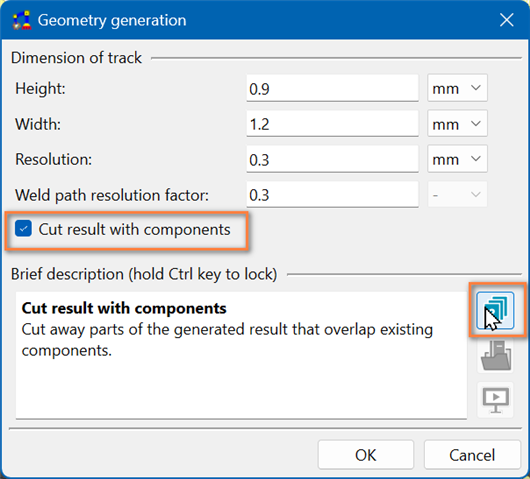Open the disabled weld factor unit dropdown
530x479 pixels.
click(x=457, y=195)
